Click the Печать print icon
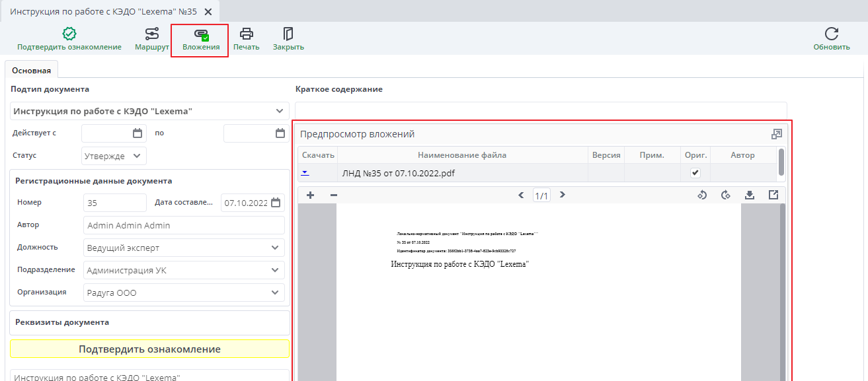The image size is (868, 381). [x=245, y=40]
